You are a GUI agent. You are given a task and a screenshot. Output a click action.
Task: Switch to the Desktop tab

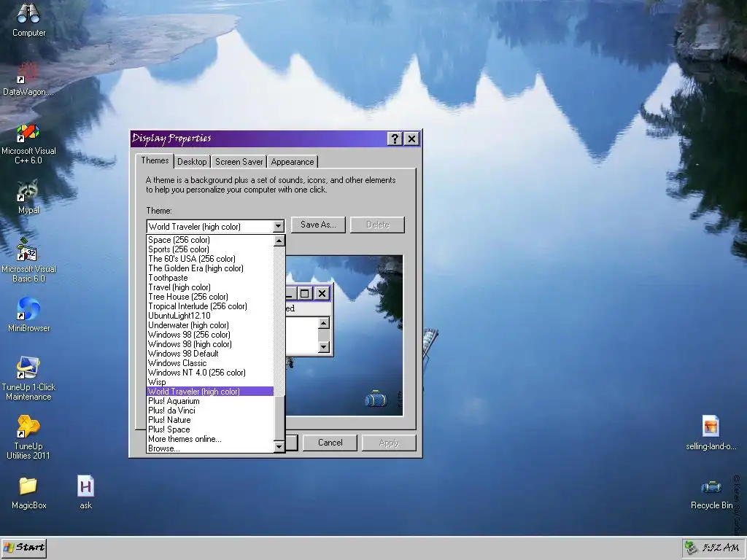tap(192, 162)
